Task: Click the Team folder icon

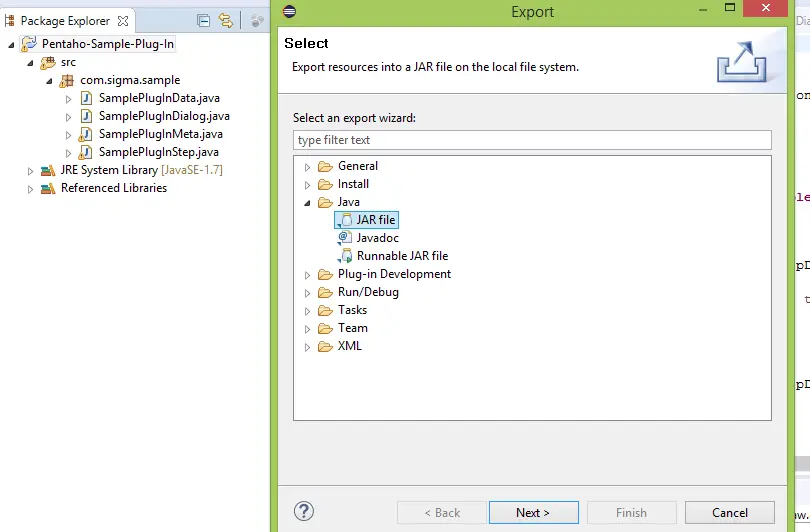Action: click(x=325, y=328)
